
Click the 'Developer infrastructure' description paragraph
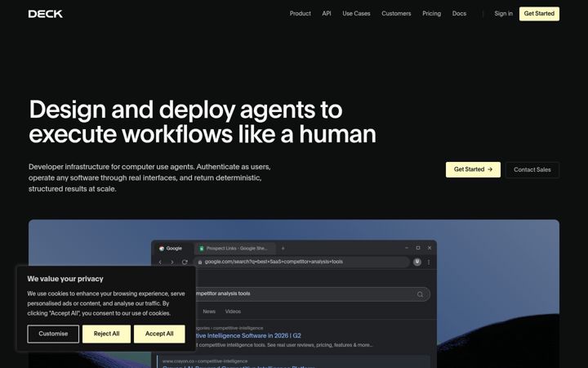149,177
